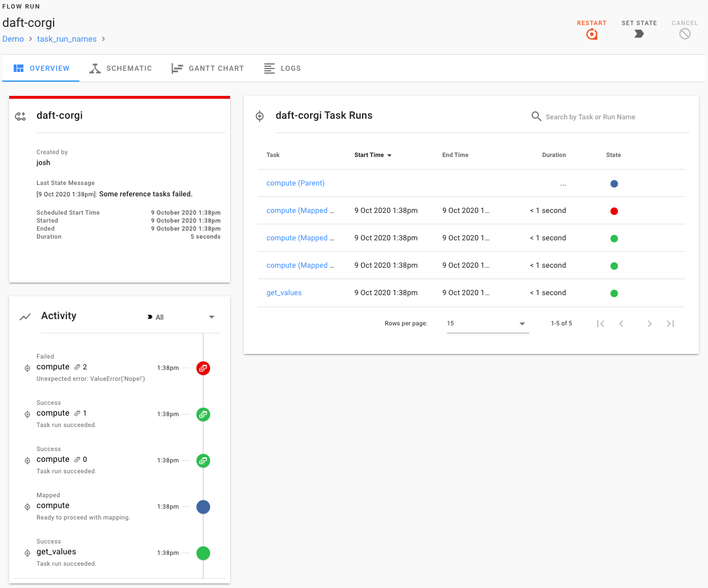
Task: Click the search magnifier icon in Task Runs
Action: [536, 116]
